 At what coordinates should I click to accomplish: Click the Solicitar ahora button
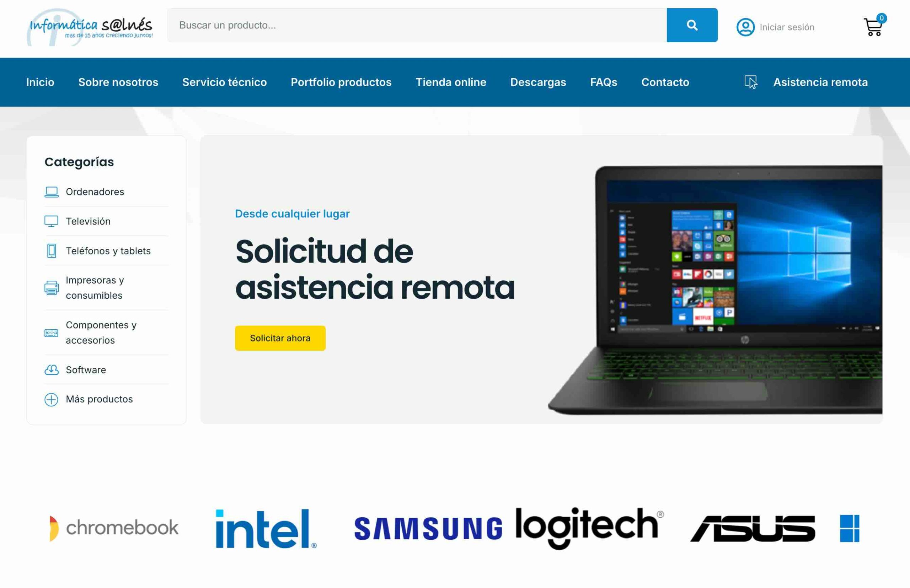coord(280,338)
